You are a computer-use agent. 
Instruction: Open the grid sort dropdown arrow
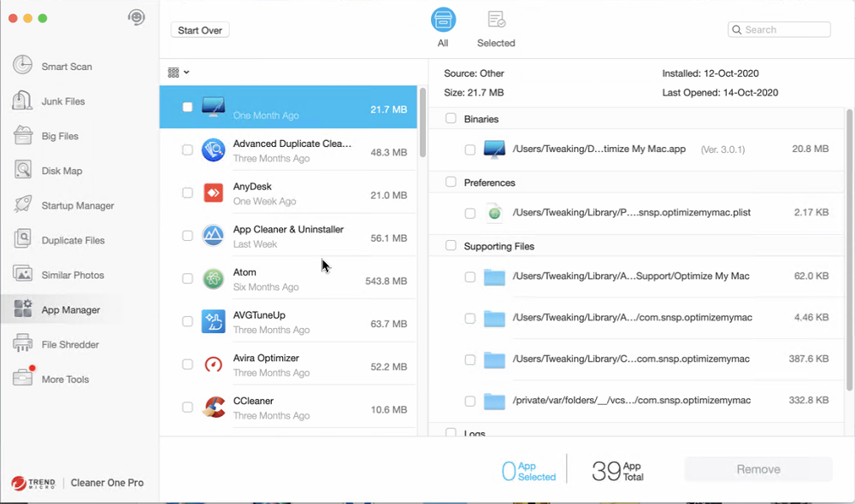click(186, 72)
